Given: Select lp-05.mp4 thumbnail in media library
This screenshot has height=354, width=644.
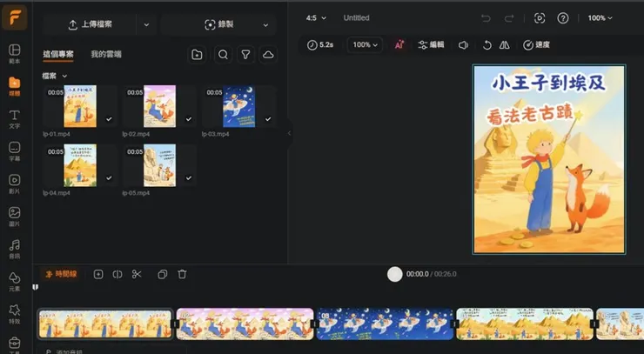Looking at the screenshot, I should pos(160,165).
